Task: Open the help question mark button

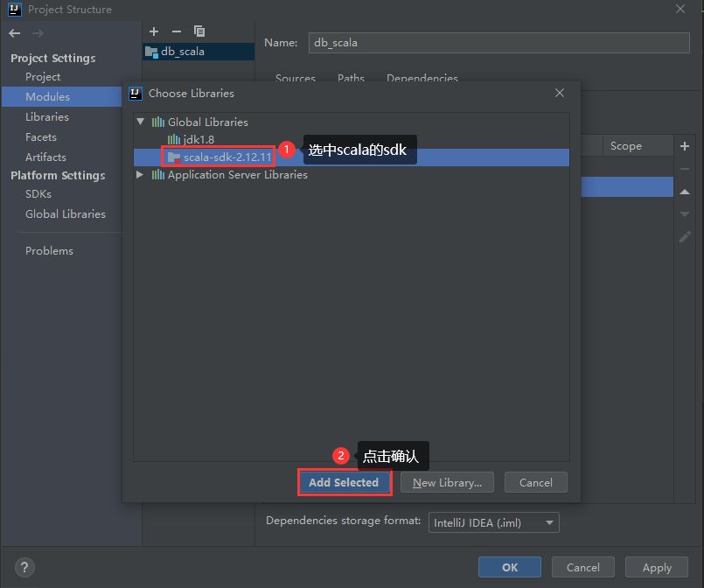Action: point(24,567)
